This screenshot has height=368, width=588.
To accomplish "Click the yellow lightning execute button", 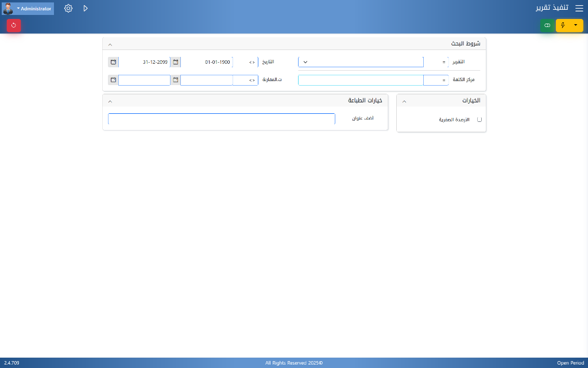I will point(563,25).
